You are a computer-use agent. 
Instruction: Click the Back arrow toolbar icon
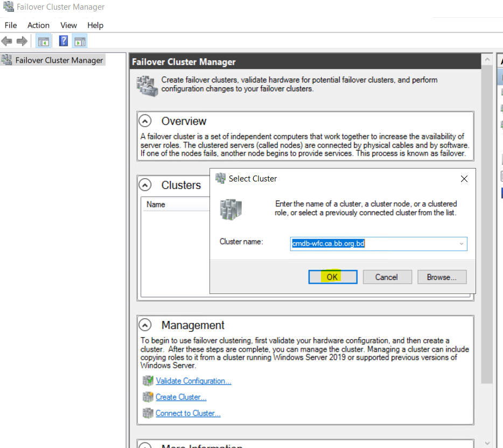[x=7, y=41]
